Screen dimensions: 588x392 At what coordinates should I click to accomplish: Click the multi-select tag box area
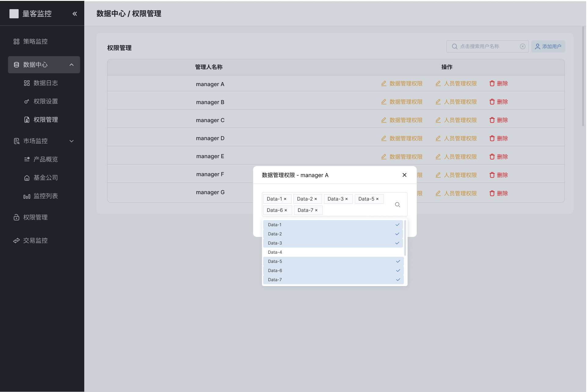click(354, 210)
